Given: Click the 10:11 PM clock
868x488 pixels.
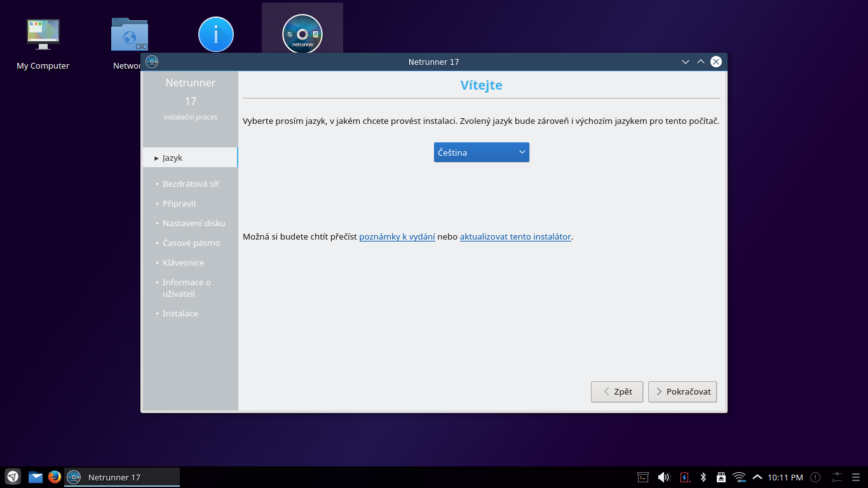Looking at the screenshot, I should 785,477.
